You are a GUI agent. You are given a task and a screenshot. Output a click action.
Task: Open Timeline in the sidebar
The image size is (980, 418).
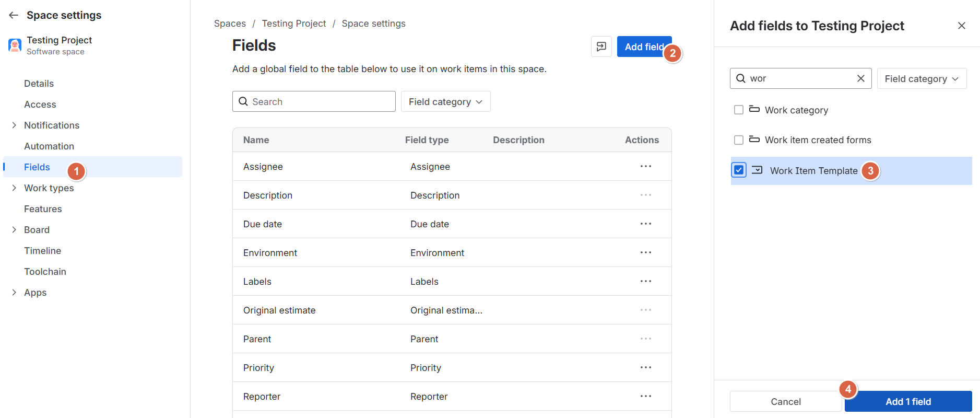point(42,251)
